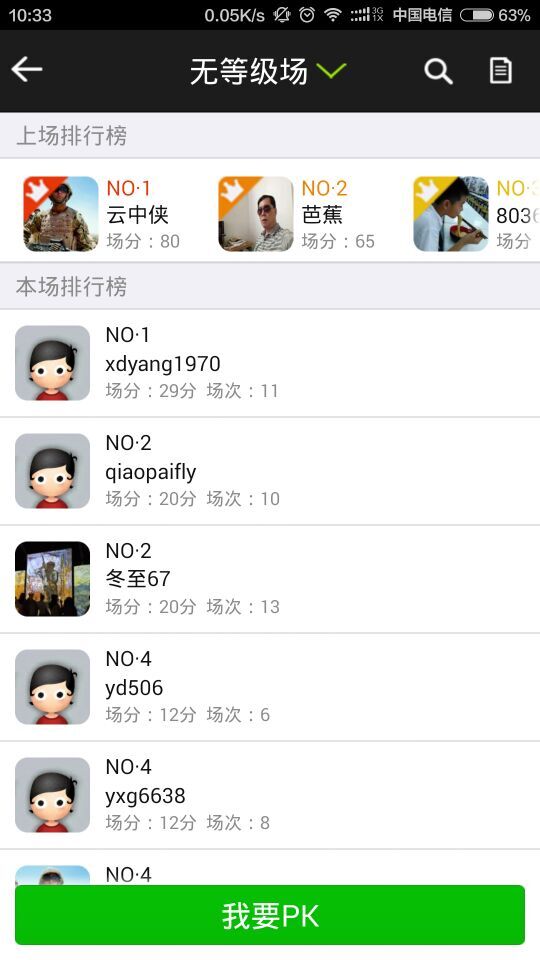
Task: Open 芭蕉 crowned avatar
Action: pyautogui.click(x=256, y=214)
